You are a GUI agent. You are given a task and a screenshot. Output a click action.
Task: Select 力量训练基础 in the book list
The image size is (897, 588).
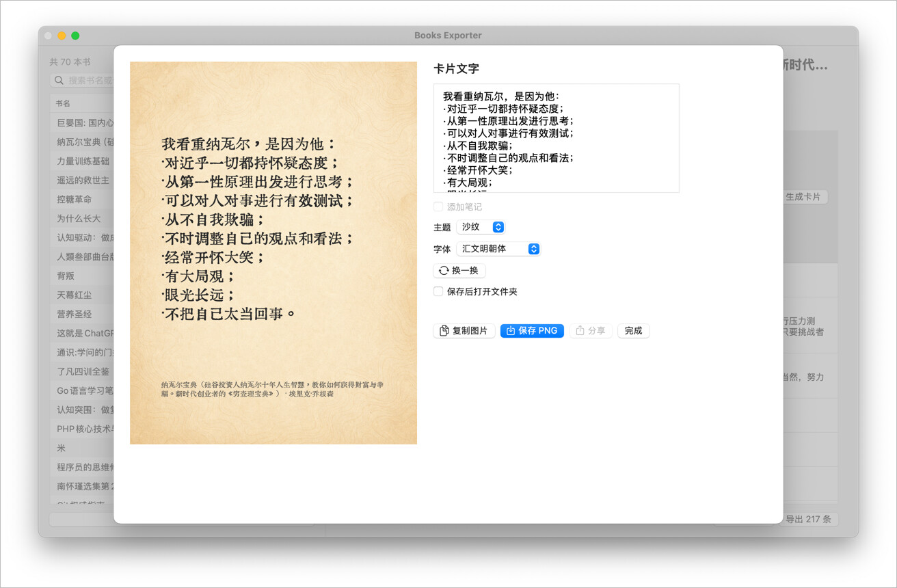pyautogui.click(x=82, y=161)
